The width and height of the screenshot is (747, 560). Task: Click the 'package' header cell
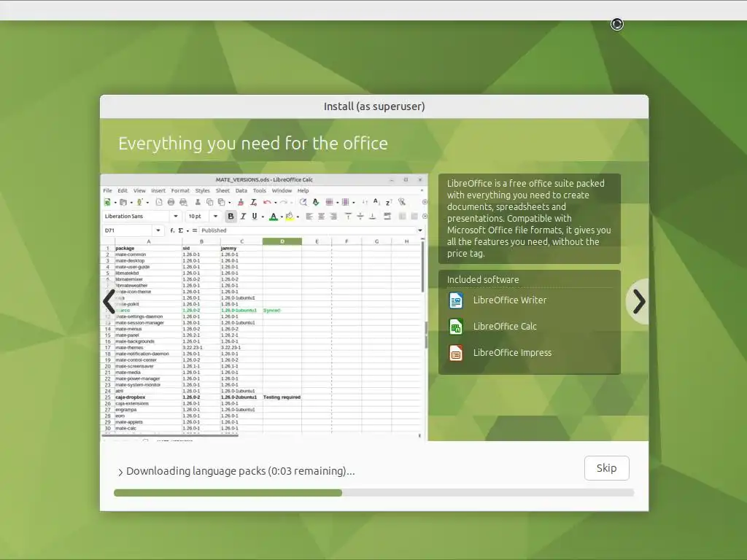point(148,248)
